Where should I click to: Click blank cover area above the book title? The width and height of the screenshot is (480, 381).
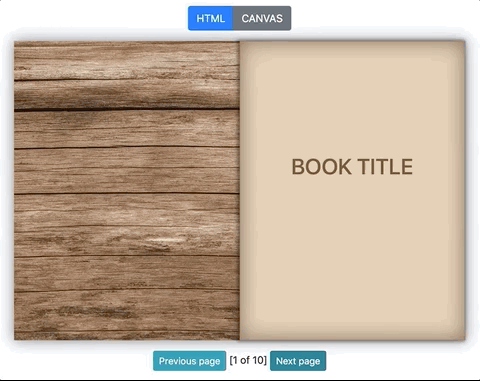(352, 100)
